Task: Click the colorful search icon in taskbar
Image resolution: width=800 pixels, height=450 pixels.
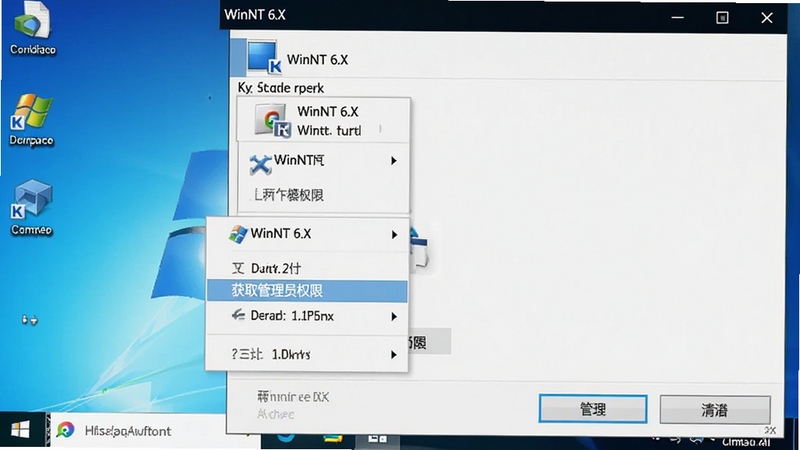Action: (65, 431)
